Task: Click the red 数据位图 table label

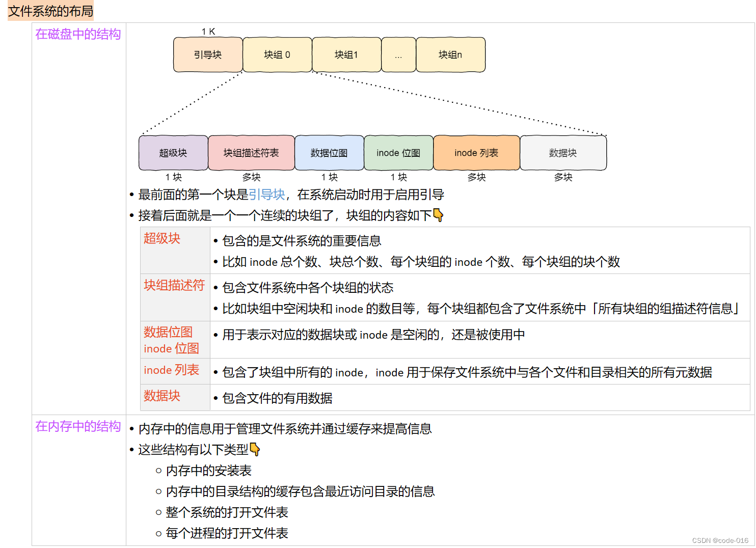Action: pos(168,332)
